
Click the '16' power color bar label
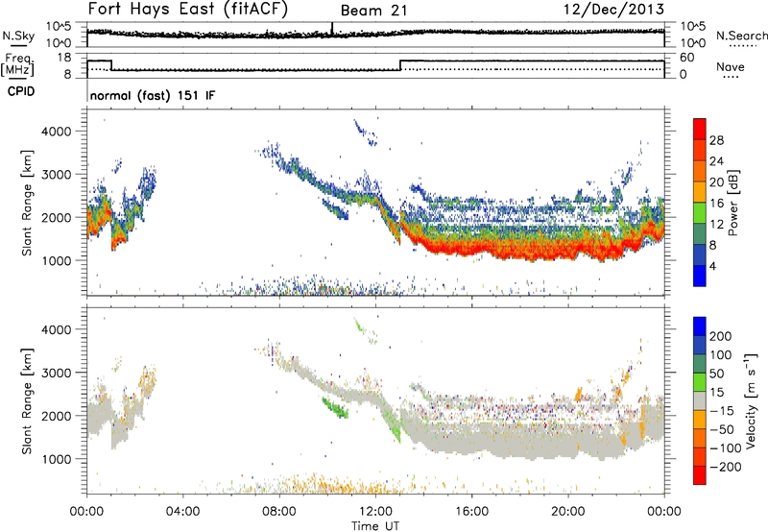click(716, 204)
